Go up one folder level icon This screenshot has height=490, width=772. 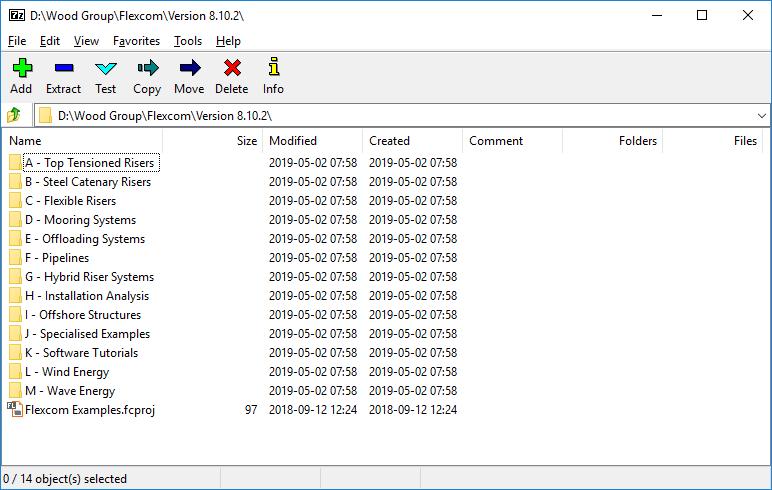tap(14, 116)
